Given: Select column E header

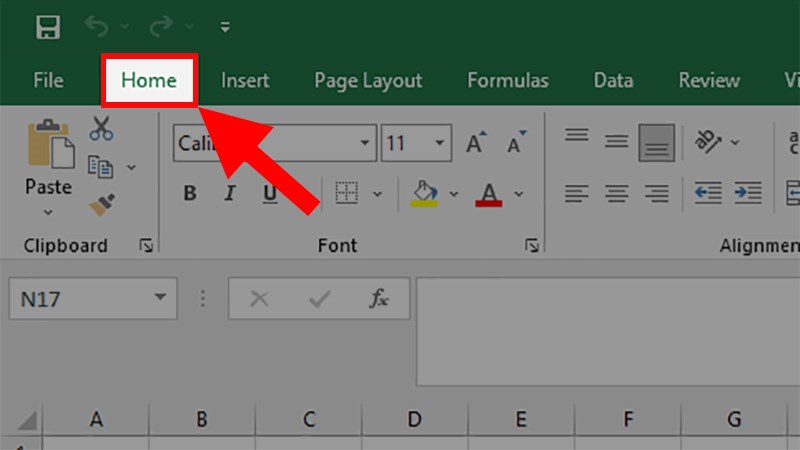Looking at the screenshot, I should coord(521,420).
